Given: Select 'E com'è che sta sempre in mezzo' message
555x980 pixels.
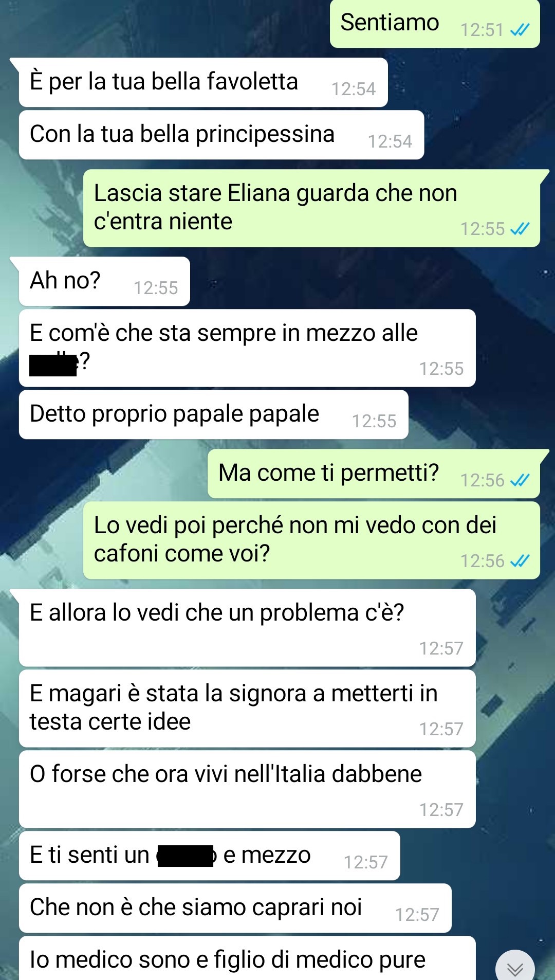Looking at the screenshot, I should [x=247, y=348].
